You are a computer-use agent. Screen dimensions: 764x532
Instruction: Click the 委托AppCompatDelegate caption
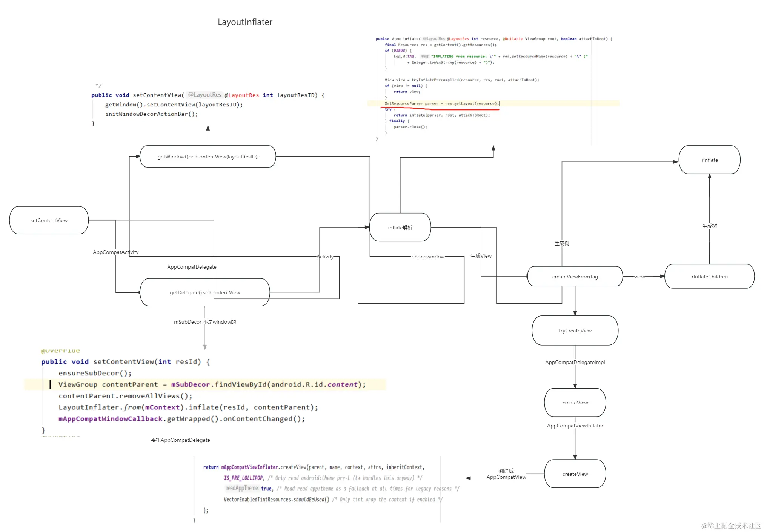coord(180,440)
